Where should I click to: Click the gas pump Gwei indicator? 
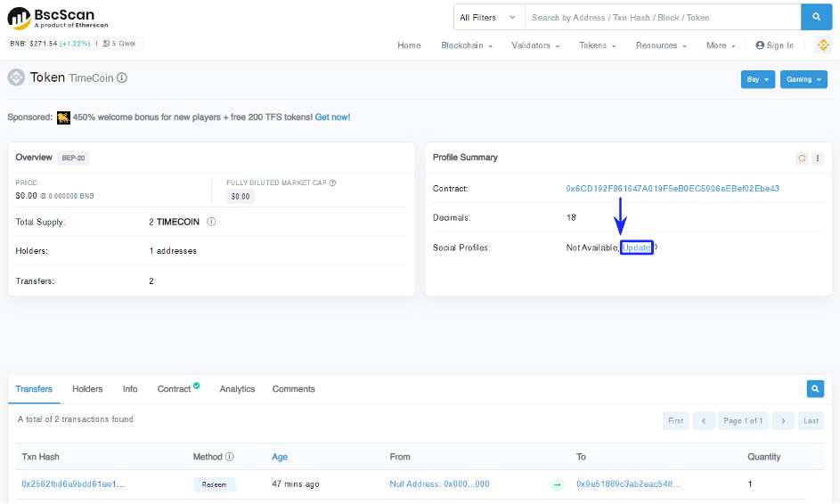(119, 44)
